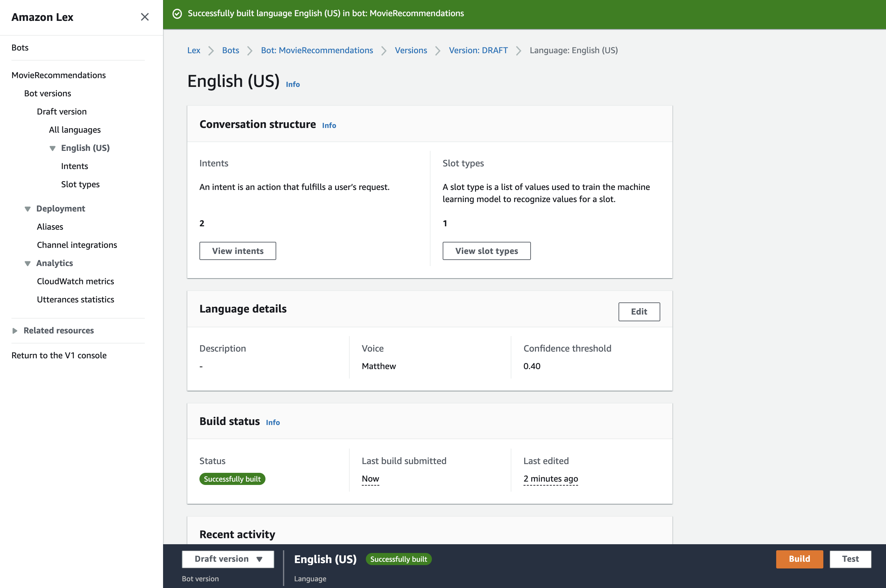Collapse the English (US) tree node
This screenshot has height=588, width=886.
[x=53, y=148]
